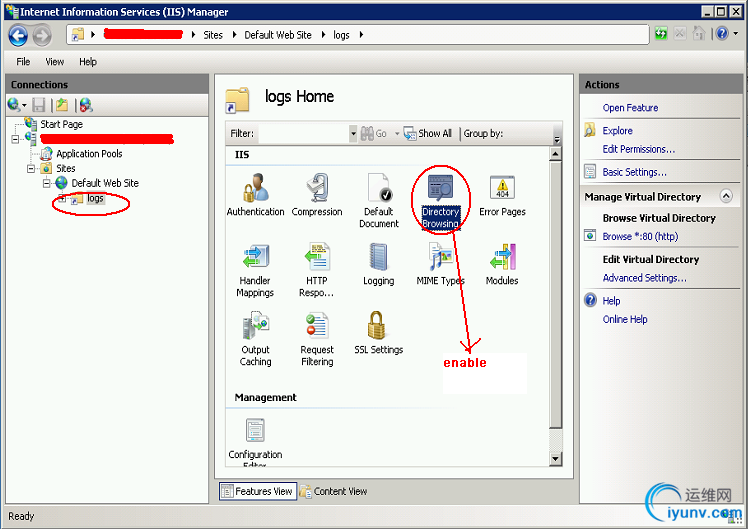
Task: Open the Authentication feature
Action: [x=255, y=195]
